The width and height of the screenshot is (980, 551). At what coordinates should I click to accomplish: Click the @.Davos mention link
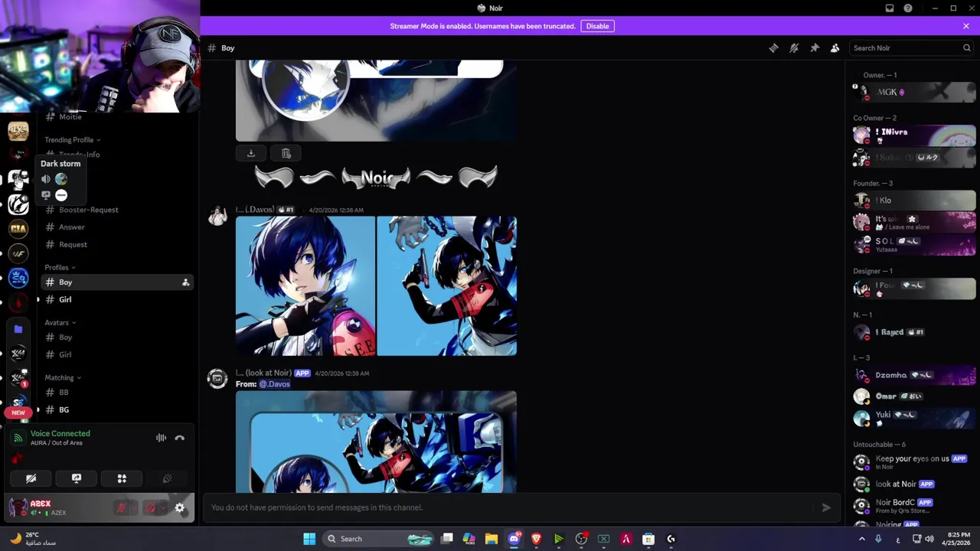point(274,384)
